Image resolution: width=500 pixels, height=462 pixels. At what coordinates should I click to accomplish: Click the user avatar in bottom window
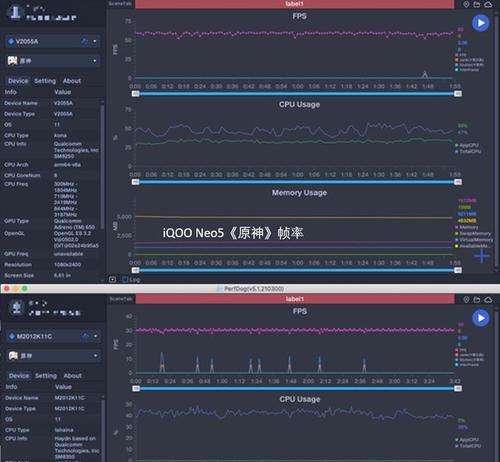point(16,307)
